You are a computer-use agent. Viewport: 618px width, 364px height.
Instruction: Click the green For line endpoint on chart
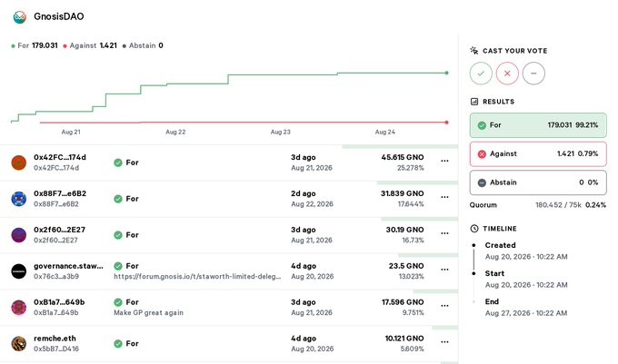coord(446,73)
